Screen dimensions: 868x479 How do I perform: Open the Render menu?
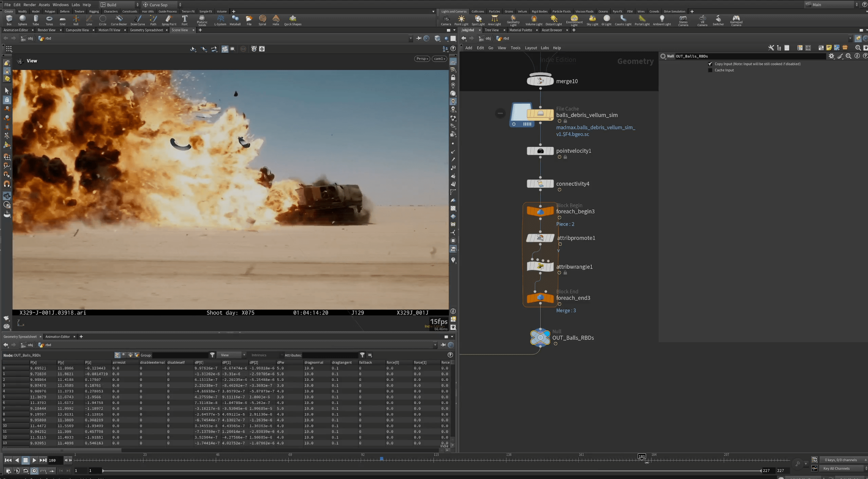pos(29,5)
